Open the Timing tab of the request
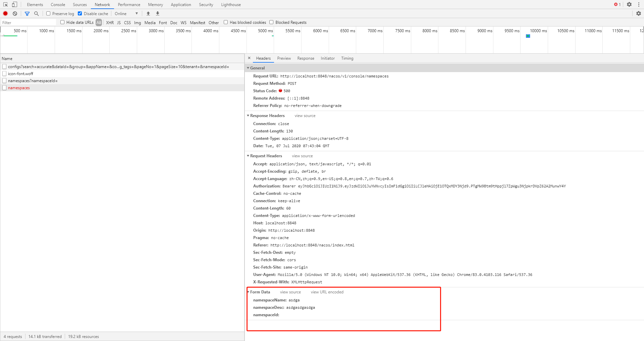This screenshot has width=644, height=341. [347, 58]
